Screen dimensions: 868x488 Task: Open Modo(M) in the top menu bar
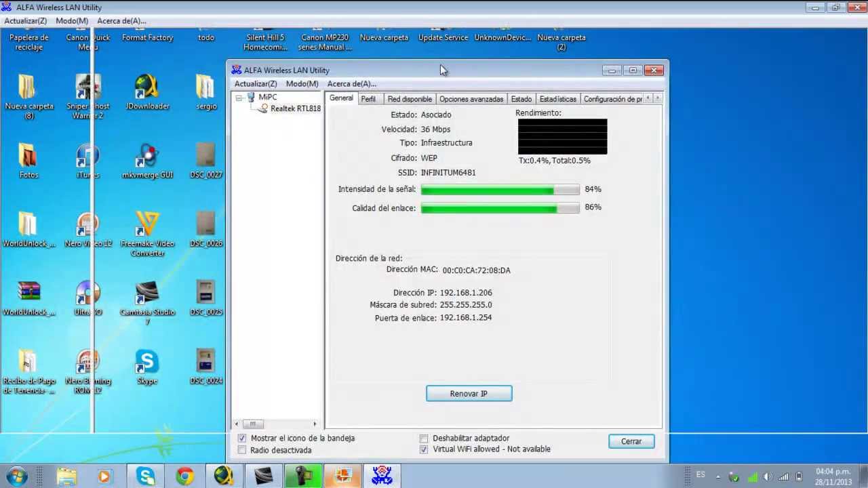click(x=72, y=21)
